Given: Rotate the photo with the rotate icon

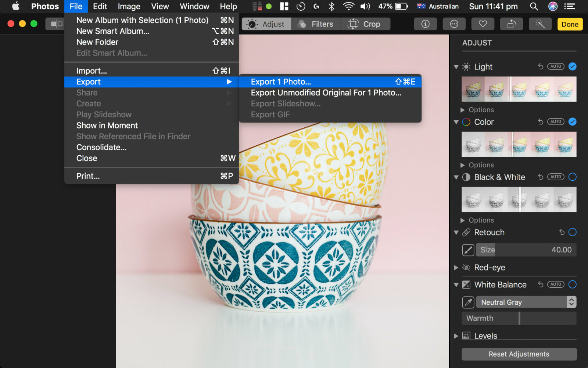Looking at the screenshot, I should point(511,24).
